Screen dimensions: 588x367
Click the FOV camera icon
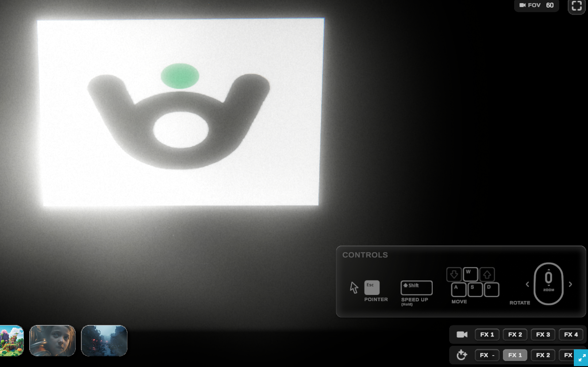(x=523, y=5)
